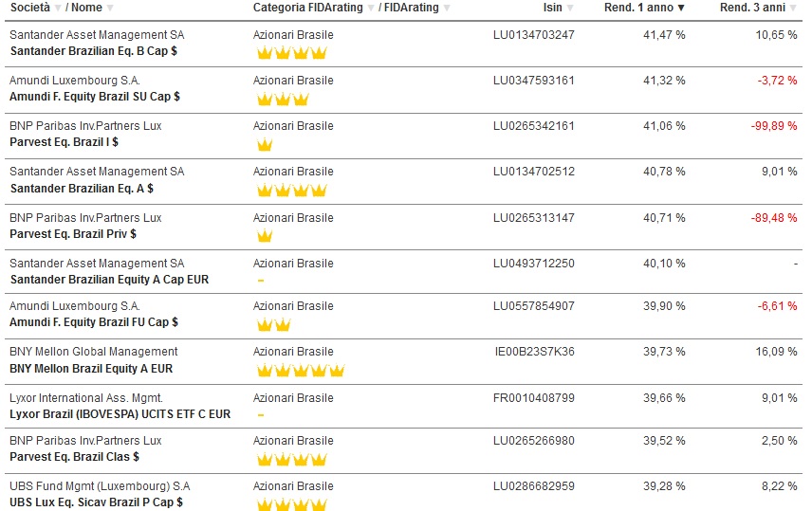This screenshot has width=812, height=511.
Task: Select ISIN LU0265342161
Action: tap(534, 126)
